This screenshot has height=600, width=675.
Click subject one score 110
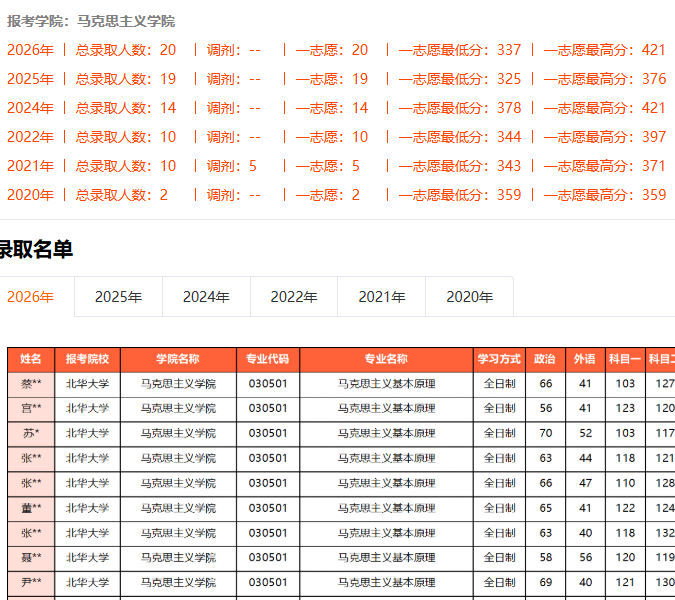(625, 483)
